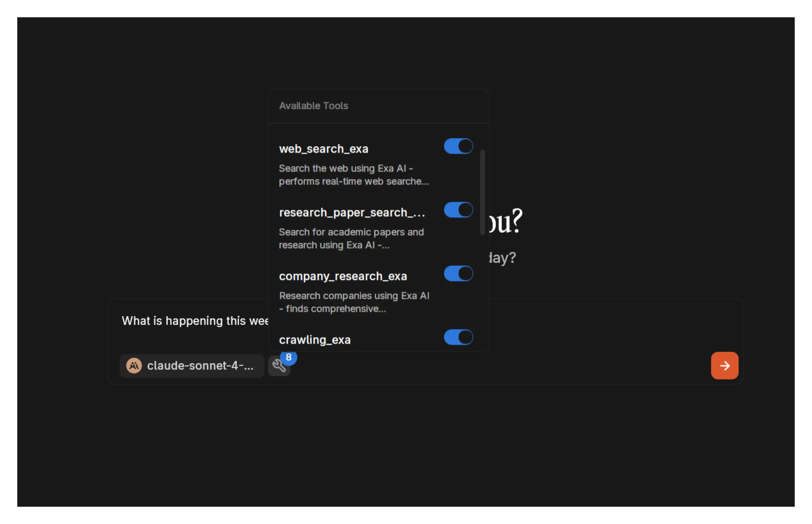Click the company_research_exa description text
This screenshot has height=524, width=812.
(354, 302)
